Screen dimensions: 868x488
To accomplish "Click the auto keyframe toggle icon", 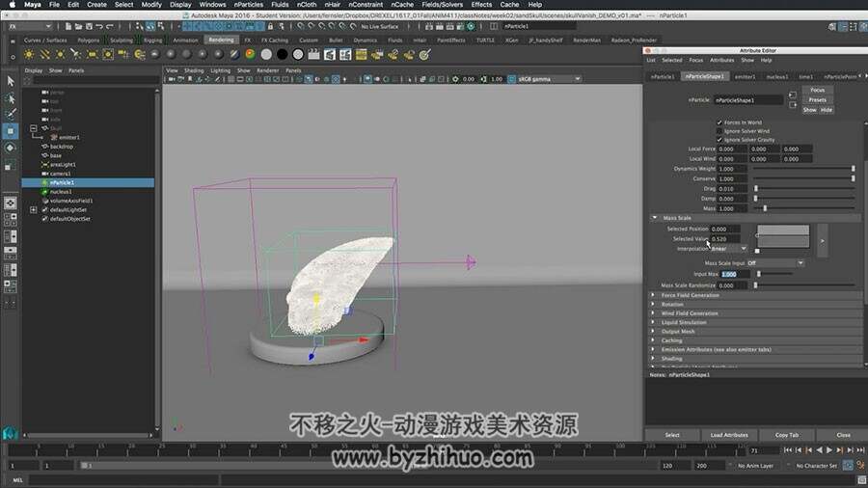I will coord(848,465).
